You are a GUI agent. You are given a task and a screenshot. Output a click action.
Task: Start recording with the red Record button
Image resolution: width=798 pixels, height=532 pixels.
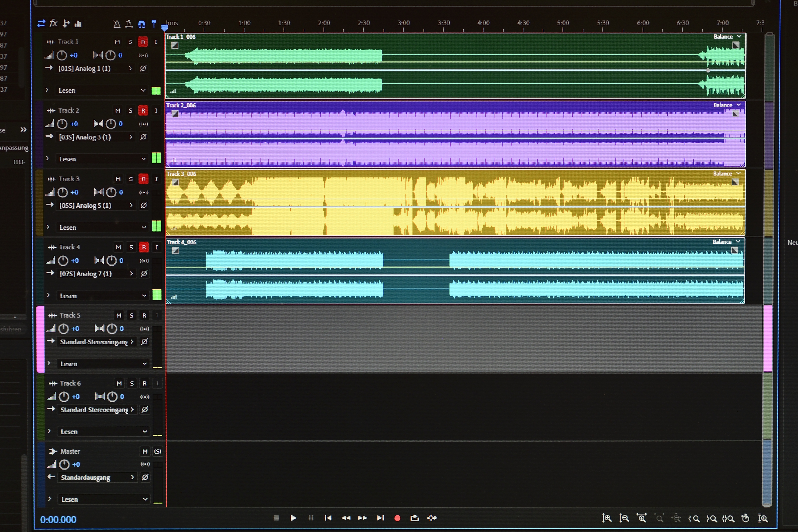pos(397,519)
